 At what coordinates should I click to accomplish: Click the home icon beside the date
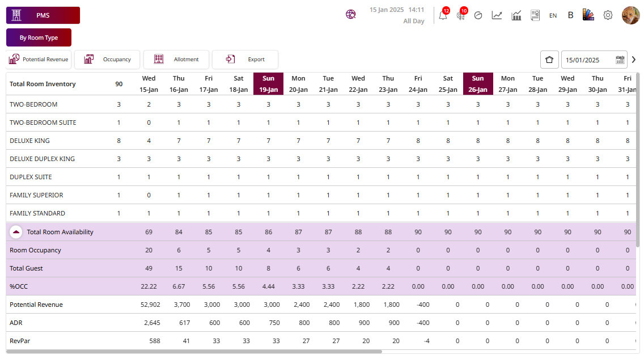pos(549,60)
